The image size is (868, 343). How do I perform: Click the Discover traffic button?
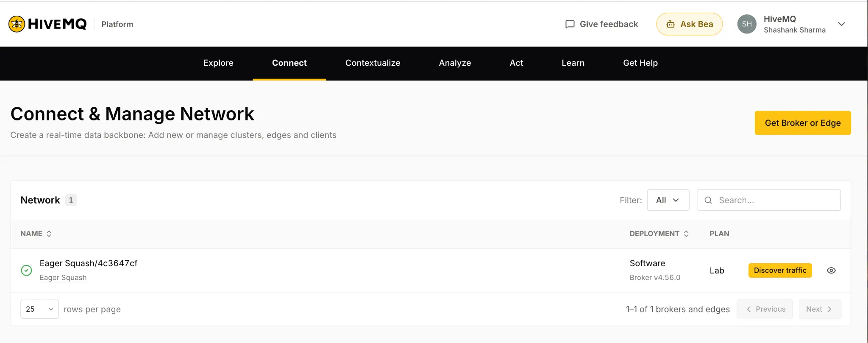(780, 270)
